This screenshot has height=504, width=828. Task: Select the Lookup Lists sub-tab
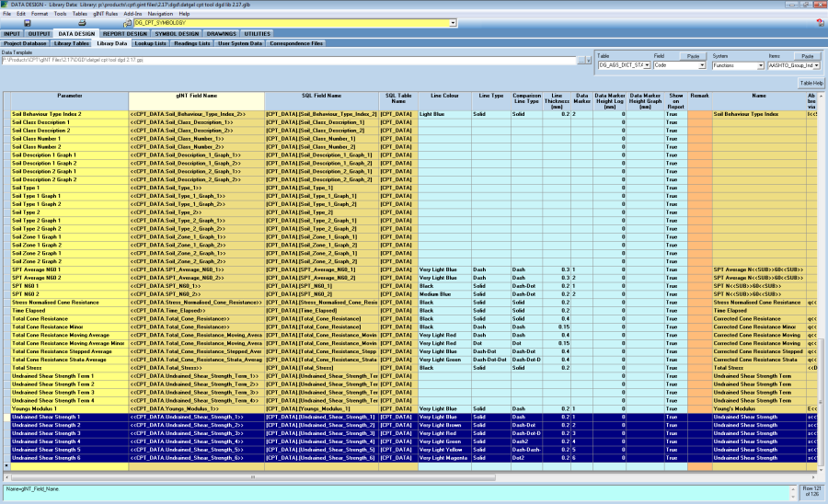150,43
